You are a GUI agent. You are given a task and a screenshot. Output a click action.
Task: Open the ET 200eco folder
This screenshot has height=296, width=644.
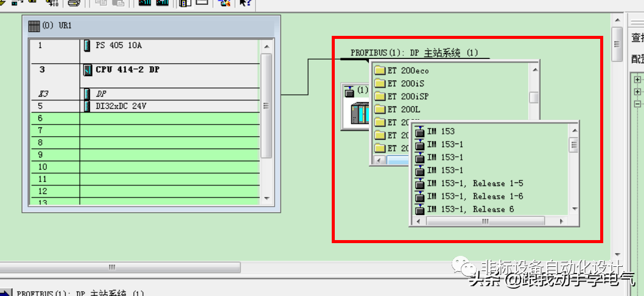[402, 71]
